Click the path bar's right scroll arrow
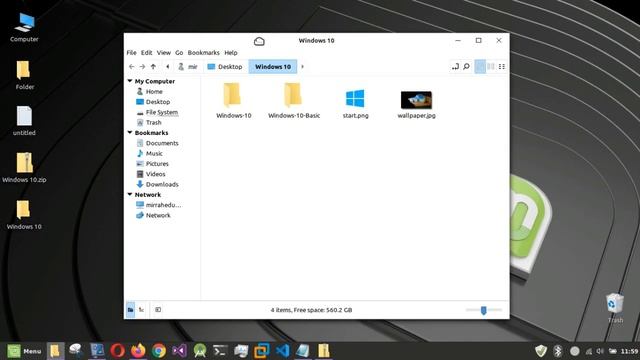Viewport: 640px width, 360px height. coord(302,67)
